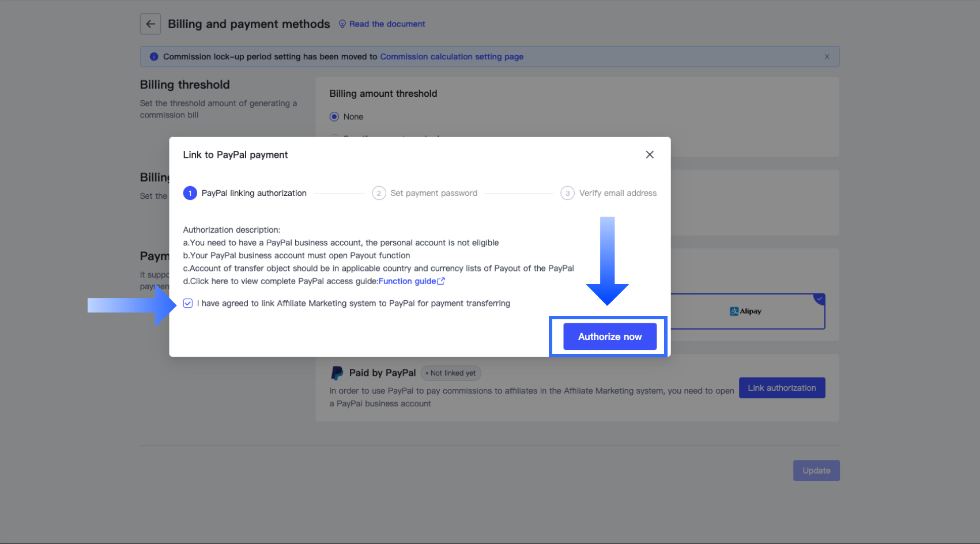
Task: Click the Authorize now button
Action: tap(610, 337)
